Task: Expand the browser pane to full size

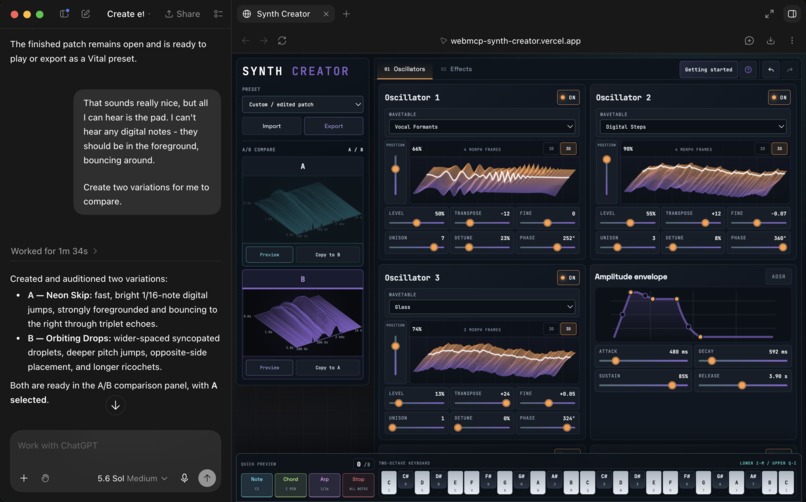Action: pyautogui.click(x=769, y=14)
